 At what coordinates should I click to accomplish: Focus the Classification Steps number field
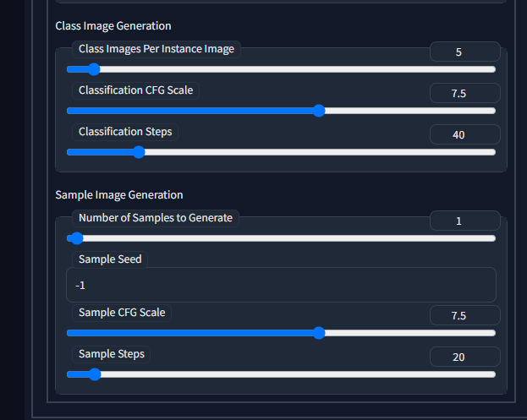click(x=464, y=134)
